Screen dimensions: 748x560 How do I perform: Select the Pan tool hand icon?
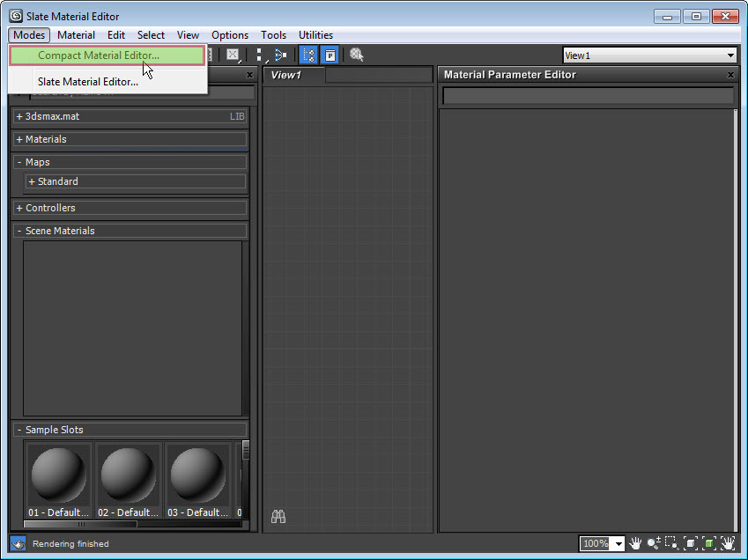[x=635, y=543]
